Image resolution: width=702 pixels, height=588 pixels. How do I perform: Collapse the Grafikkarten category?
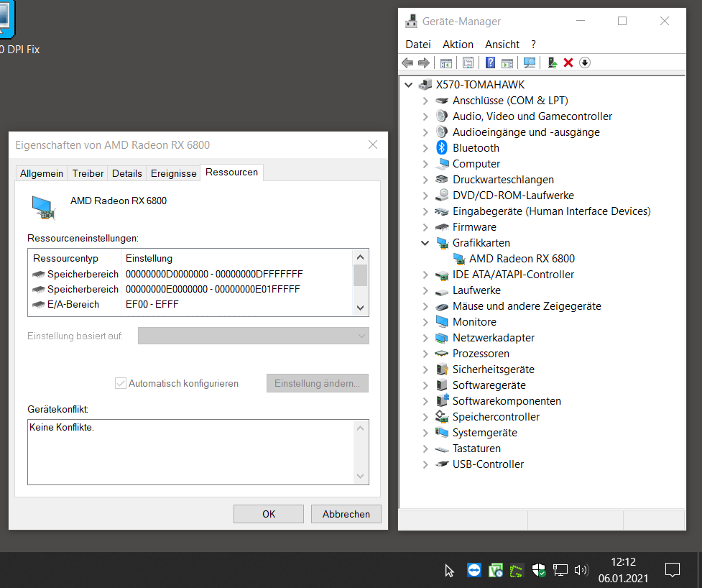pos(425,243)
